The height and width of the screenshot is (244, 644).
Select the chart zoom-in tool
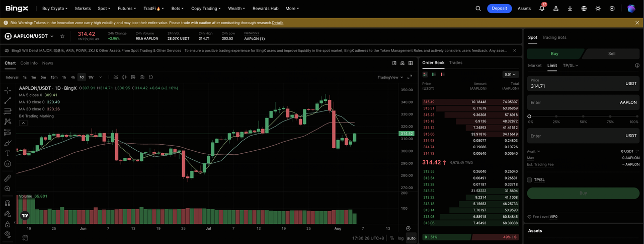(8, 189)
